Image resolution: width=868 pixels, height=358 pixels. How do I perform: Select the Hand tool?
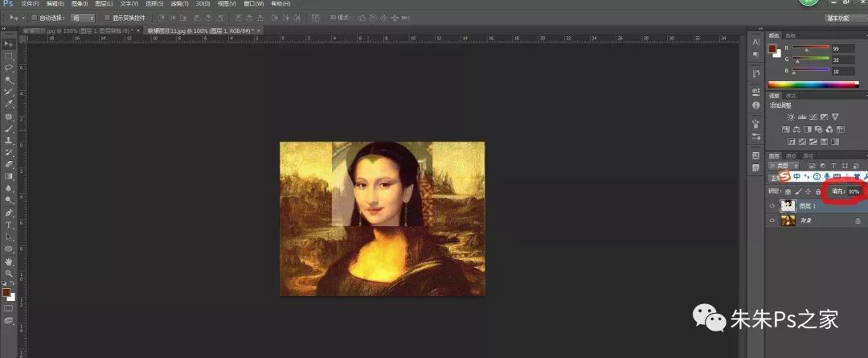tap(9, 261)
